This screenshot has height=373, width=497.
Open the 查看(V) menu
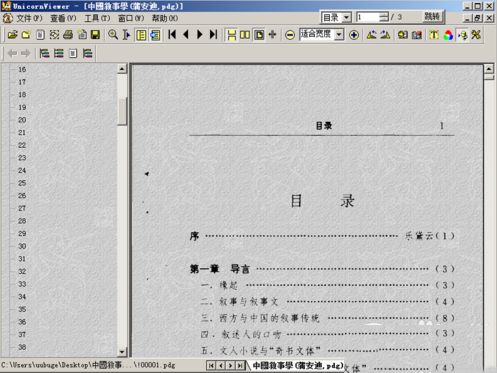[x=63, y=18]
